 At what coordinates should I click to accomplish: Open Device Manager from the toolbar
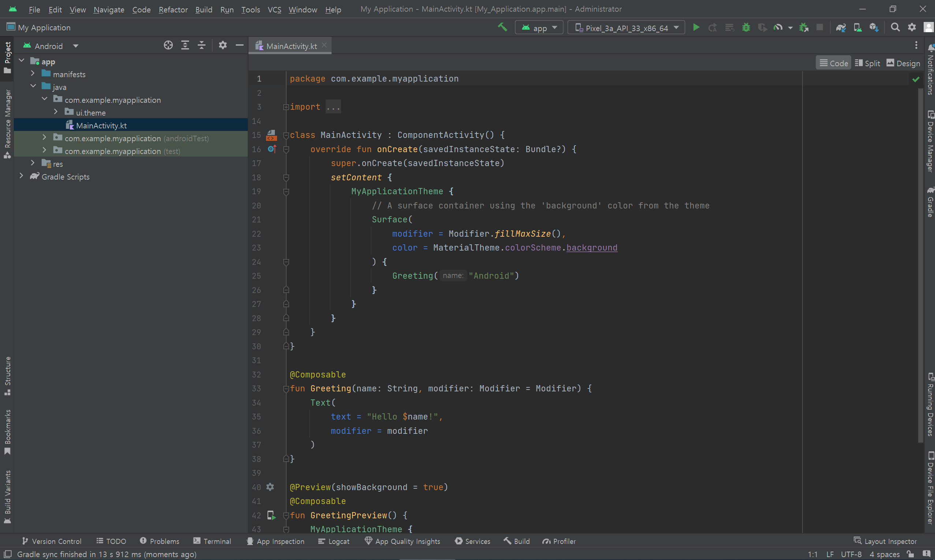tap(858, 27)
